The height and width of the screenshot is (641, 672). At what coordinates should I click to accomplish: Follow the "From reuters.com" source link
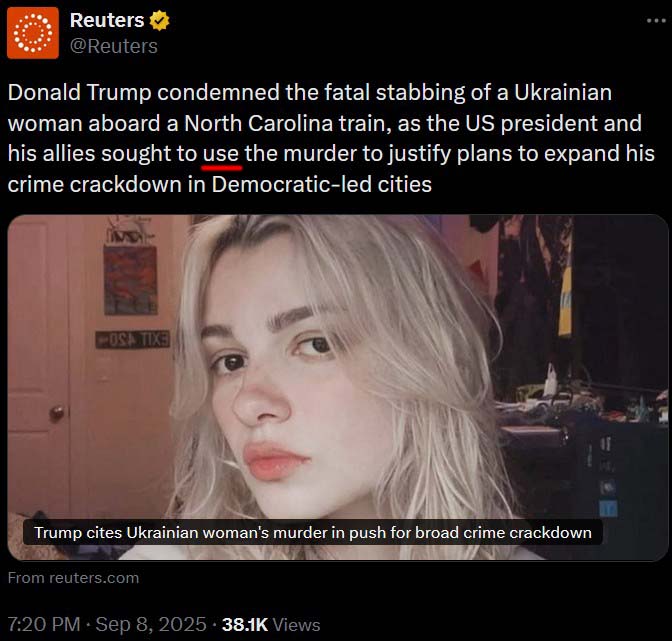click(73, 577)
